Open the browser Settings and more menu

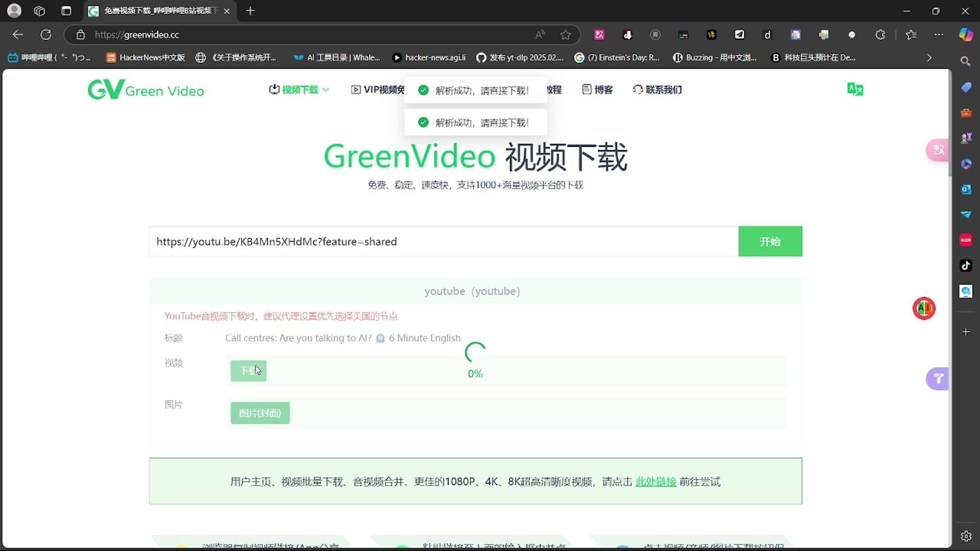(x=939, y=35)
